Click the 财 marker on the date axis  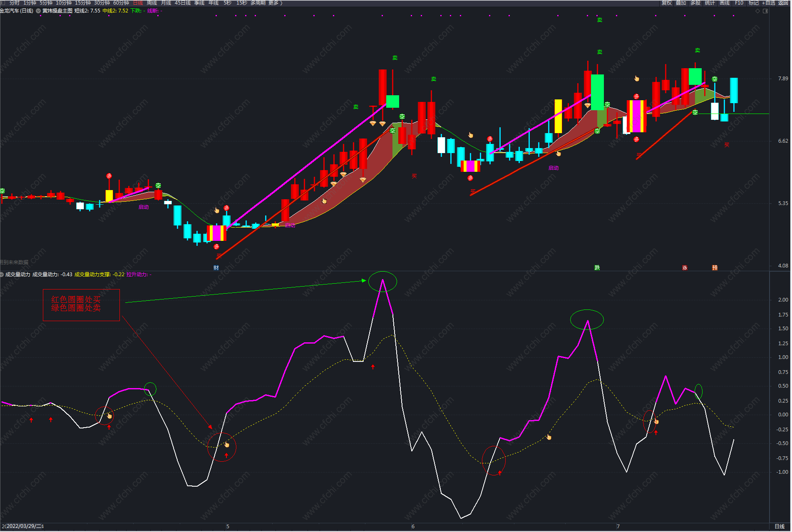[216, 268]
